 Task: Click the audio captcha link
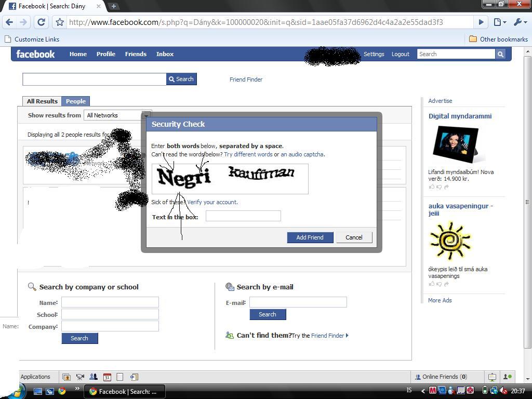pyautogui.click(x=302, y=154)
